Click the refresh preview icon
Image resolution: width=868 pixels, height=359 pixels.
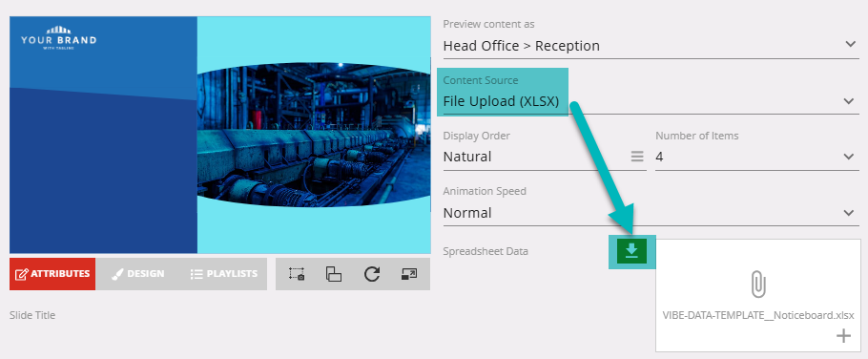tap(371, 274)
